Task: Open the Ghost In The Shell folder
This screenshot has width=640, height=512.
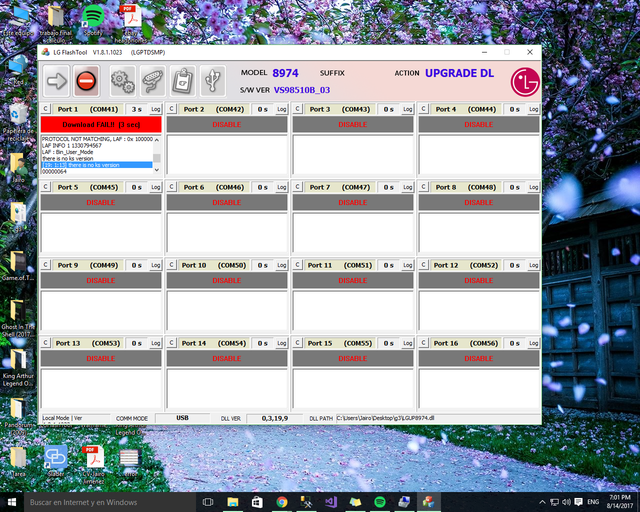Action: [18, 318]
